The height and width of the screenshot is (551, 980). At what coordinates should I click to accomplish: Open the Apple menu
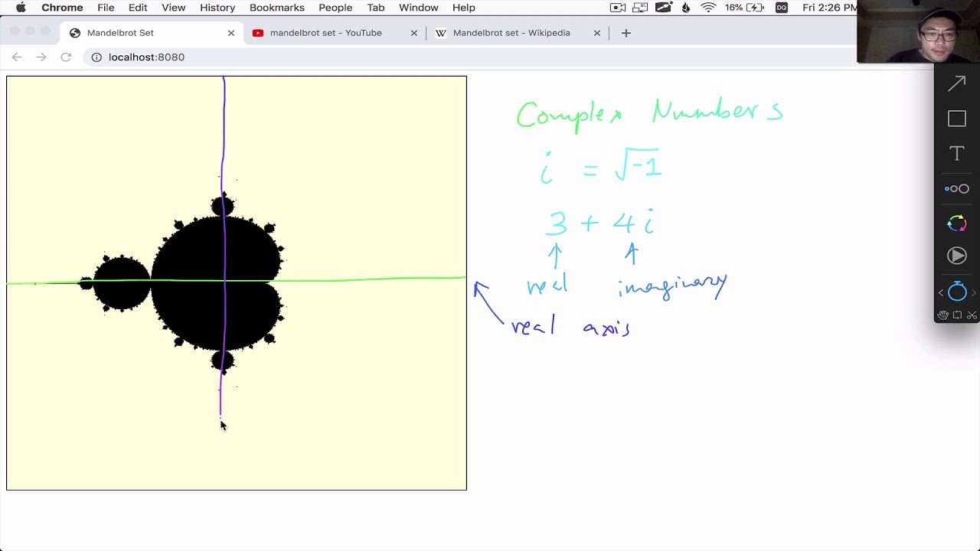[x=21, y=8]
